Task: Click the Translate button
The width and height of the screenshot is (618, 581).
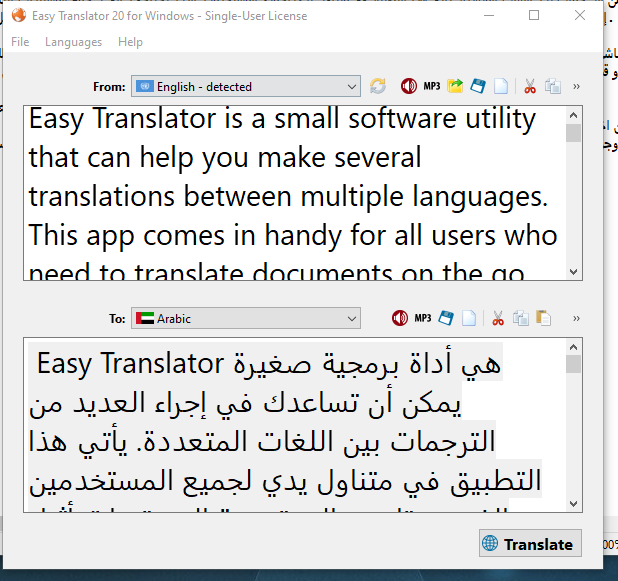Action: point(530,544)
